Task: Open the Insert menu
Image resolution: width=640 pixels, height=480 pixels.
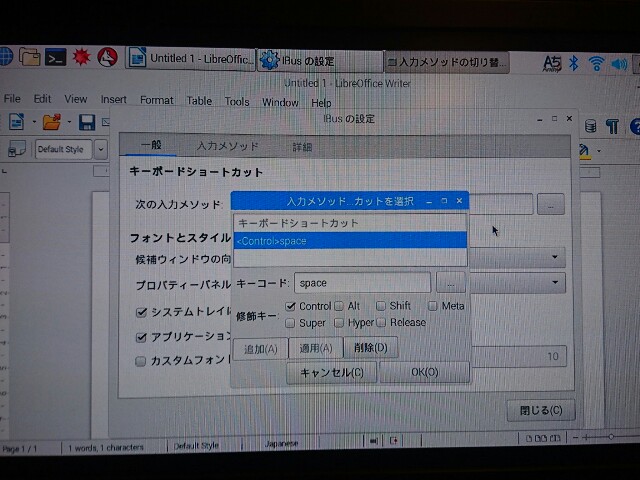Action: (x=113, y=100)
